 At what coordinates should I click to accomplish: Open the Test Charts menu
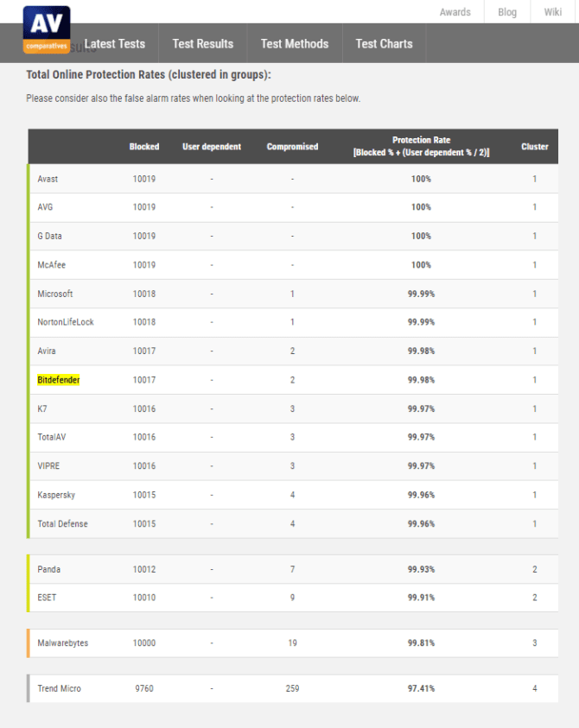[x=384, y=44]
